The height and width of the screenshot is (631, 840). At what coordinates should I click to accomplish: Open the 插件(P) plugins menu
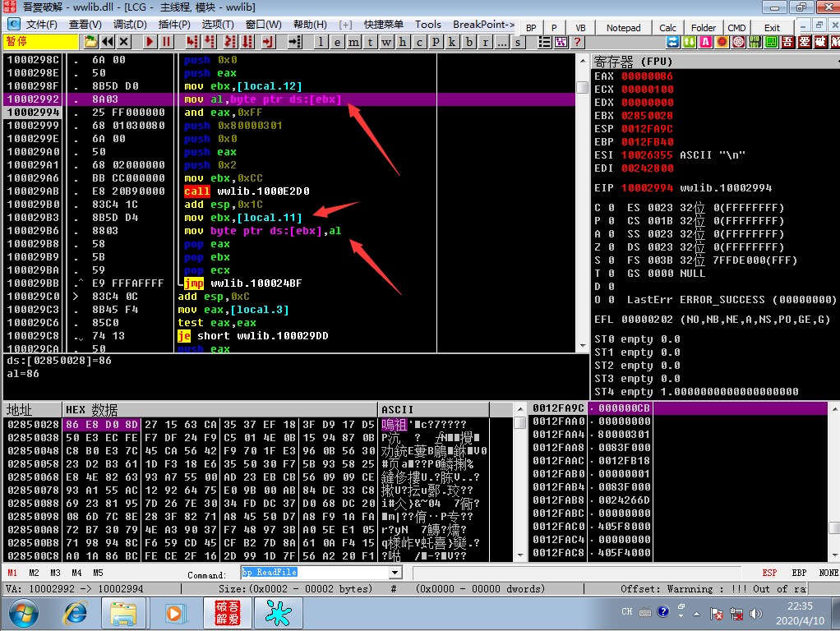174,25
